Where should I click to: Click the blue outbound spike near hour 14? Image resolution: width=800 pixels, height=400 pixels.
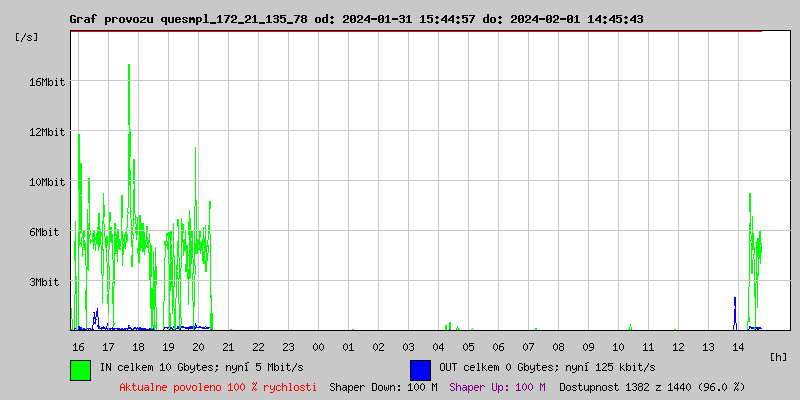pos(735,312)
